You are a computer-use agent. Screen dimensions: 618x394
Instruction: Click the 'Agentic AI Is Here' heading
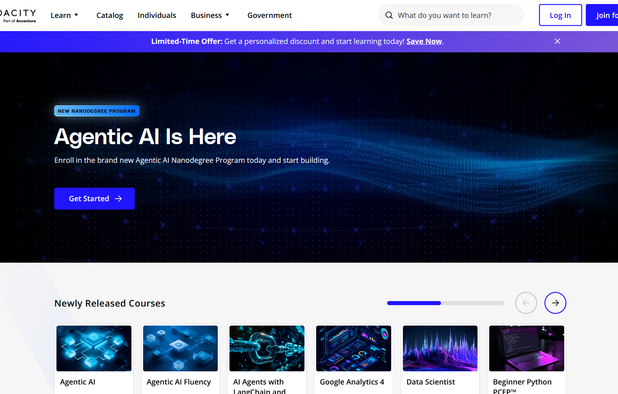pos(145,137)
